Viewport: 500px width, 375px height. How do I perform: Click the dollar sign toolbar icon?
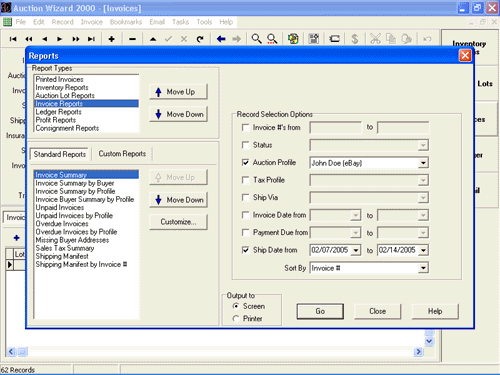click(x=355, y=39)
